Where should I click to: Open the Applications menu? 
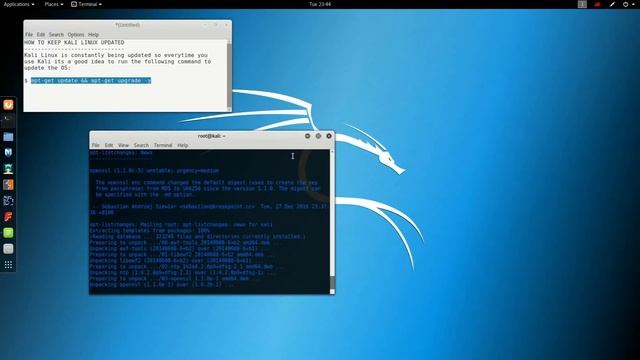pos(19,4)
